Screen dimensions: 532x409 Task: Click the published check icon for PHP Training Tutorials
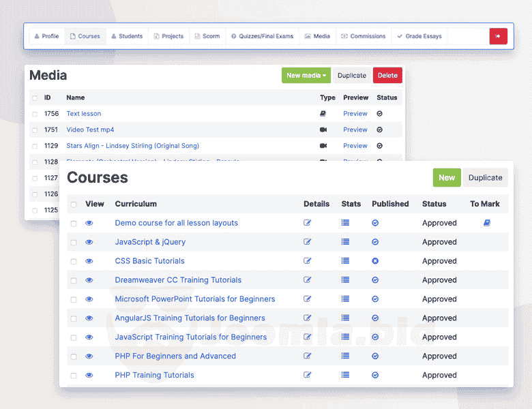375,375
